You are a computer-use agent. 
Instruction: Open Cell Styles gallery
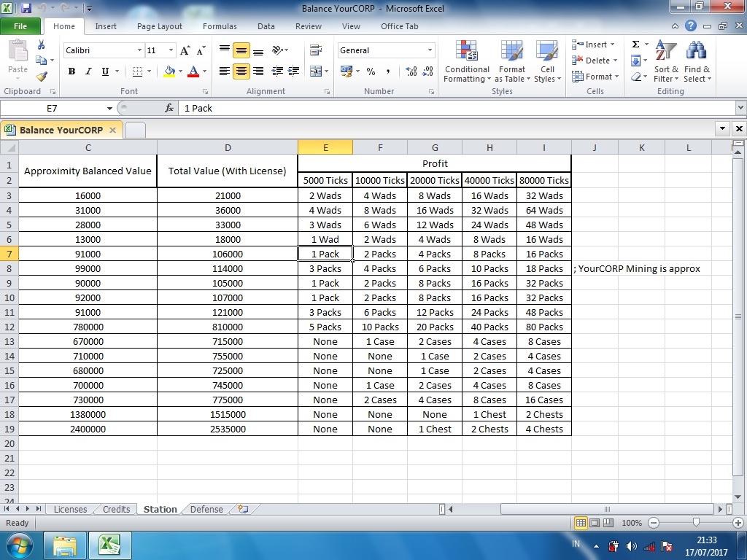[547, 62]
